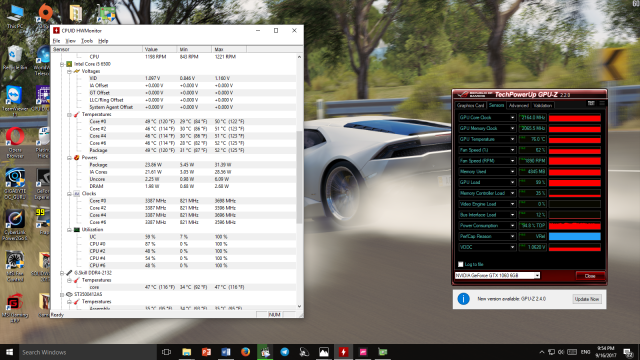Click the MSI Fan Control desktop icon
This screenshot has width=640, height=360.
point(15,266)
